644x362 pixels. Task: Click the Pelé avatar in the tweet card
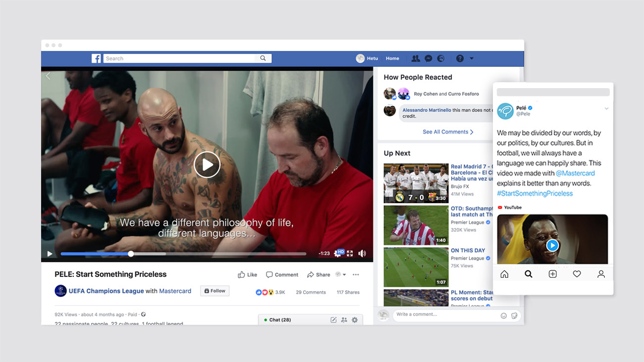pos(505,111)
